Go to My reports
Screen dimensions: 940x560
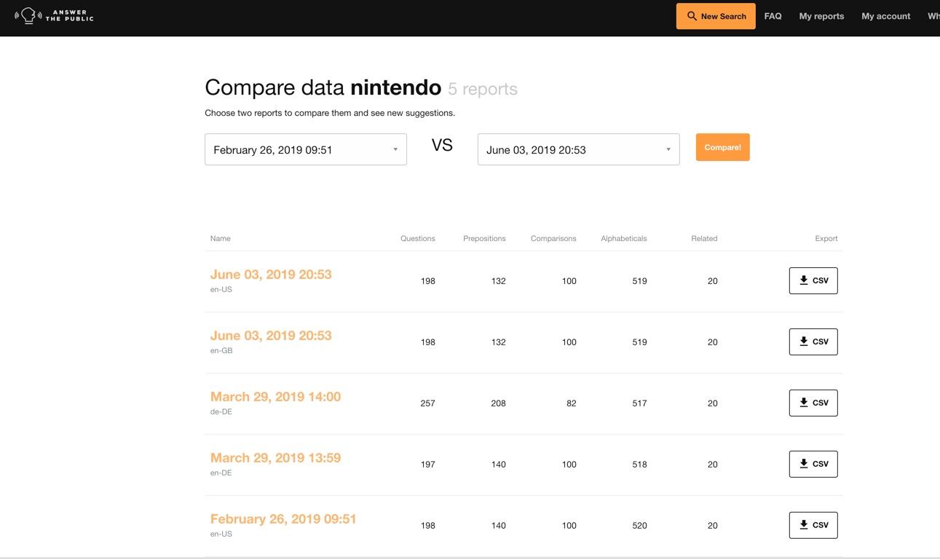pyautogui.click(x=821, y=16)
